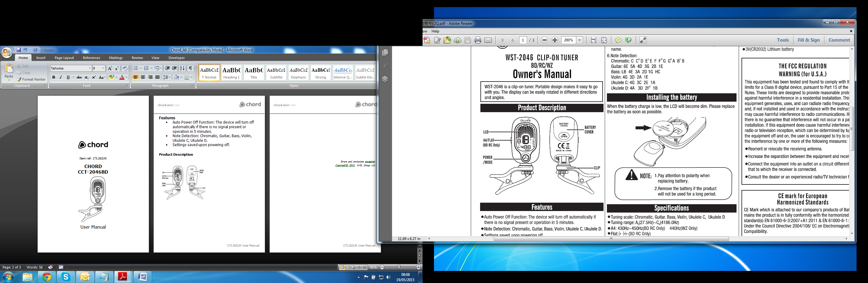Email the PDF from Adobe Reader toolbar
Screen dimensions: 868x283
488,40
